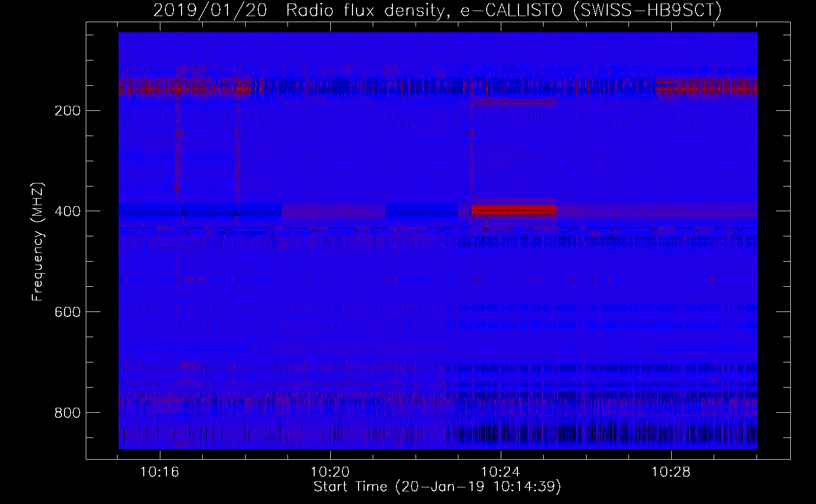
Task: Click the 10:24 time tick label
Action: click(501, 472)
